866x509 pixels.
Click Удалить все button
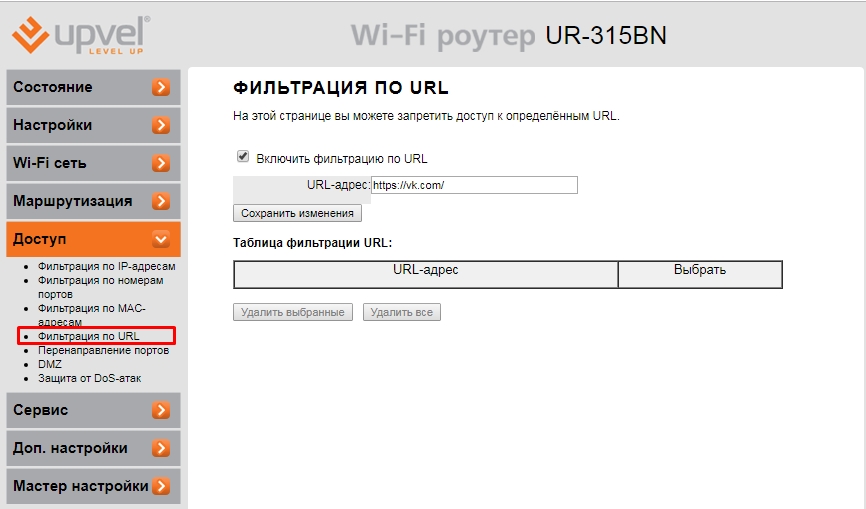click(402, 312)
